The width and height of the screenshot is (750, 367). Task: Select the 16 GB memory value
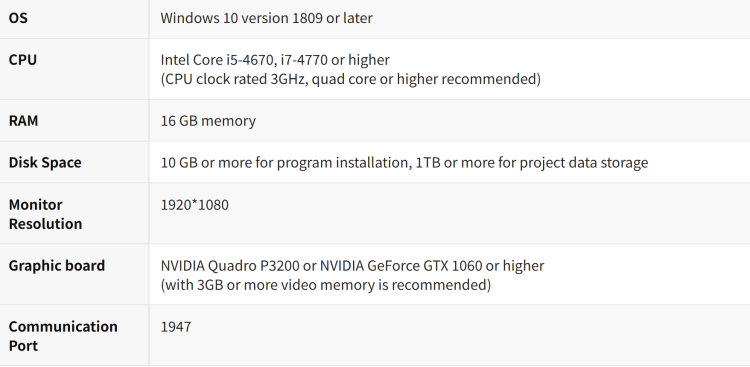pyautogui.click(x=208, y=121)
